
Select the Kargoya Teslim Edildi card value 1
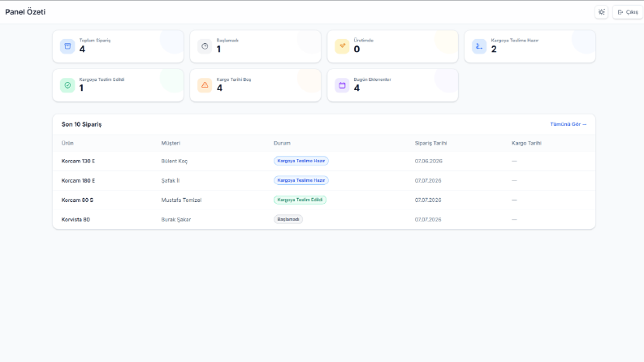81,88
